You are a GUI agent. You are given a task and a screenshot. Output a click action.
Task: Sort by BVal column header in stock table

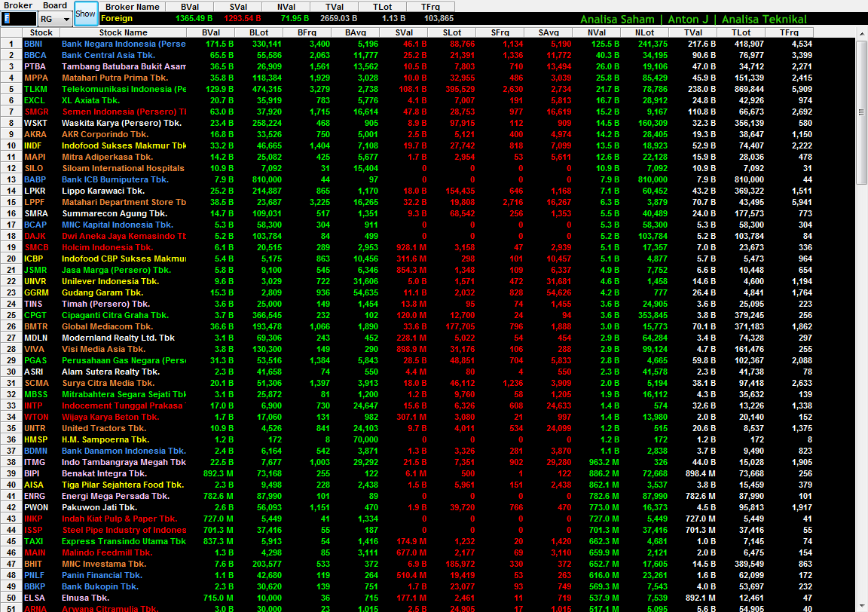pos(211,32)
